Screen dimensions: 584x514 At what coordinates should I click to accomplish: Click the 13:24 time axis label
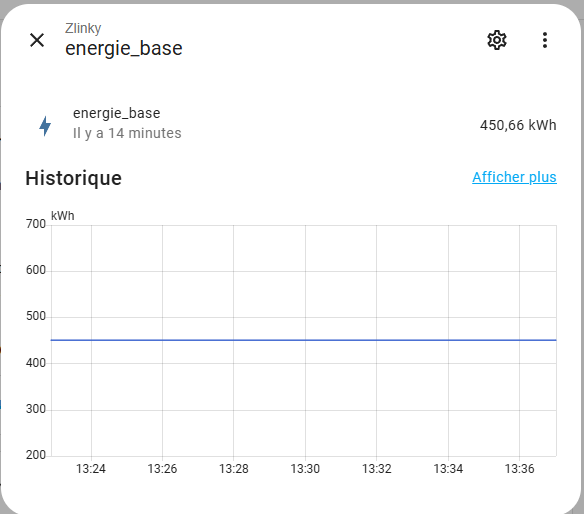pos(91,469)
